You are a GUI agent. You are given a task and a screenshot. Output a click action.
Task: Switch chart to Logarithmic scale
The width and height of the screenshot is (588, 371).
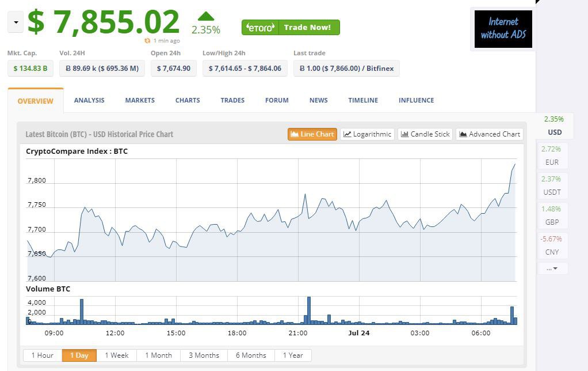pyautogui.click(x=368, y=134)
